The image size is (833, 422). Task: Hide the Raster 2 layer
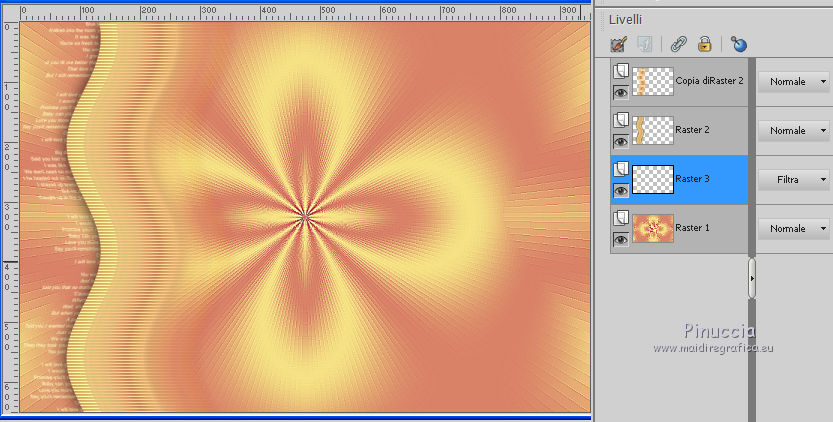pos(620,141)
